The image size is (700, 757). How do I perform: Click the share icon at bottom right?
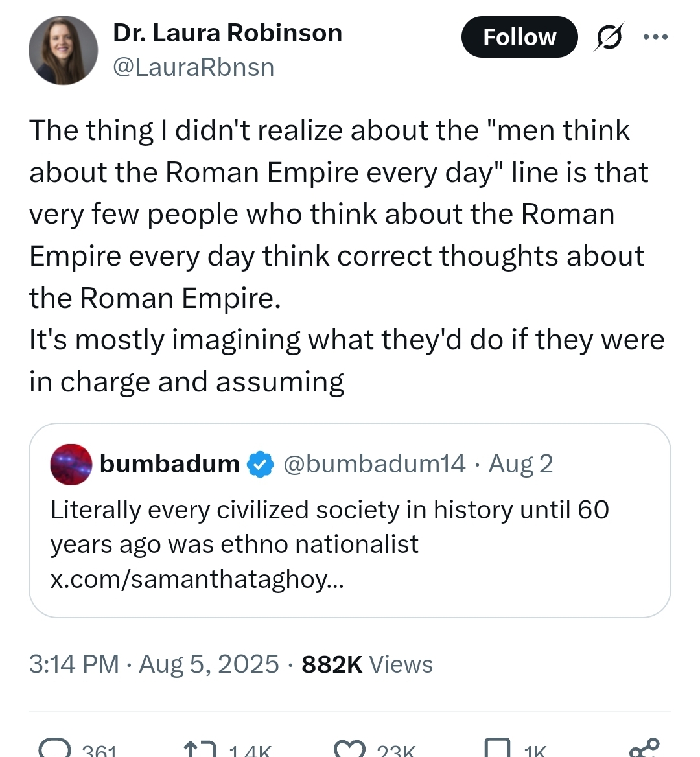pos(644,748)
